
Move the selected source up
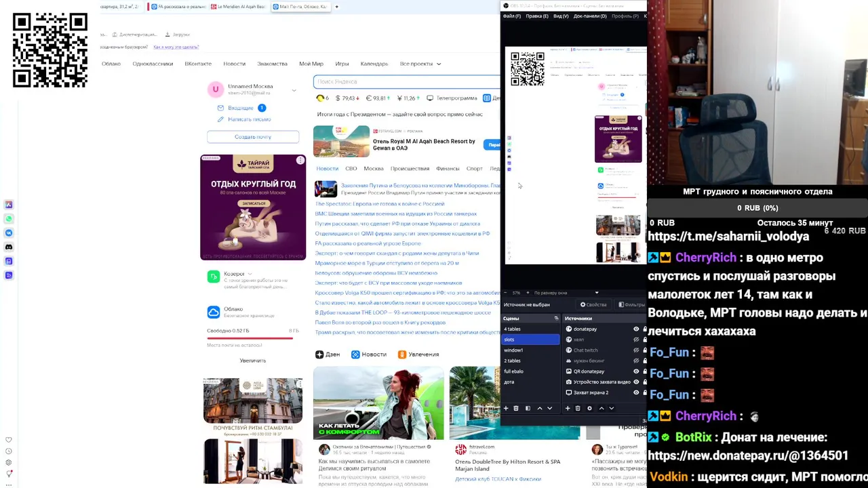click(601, 408)
